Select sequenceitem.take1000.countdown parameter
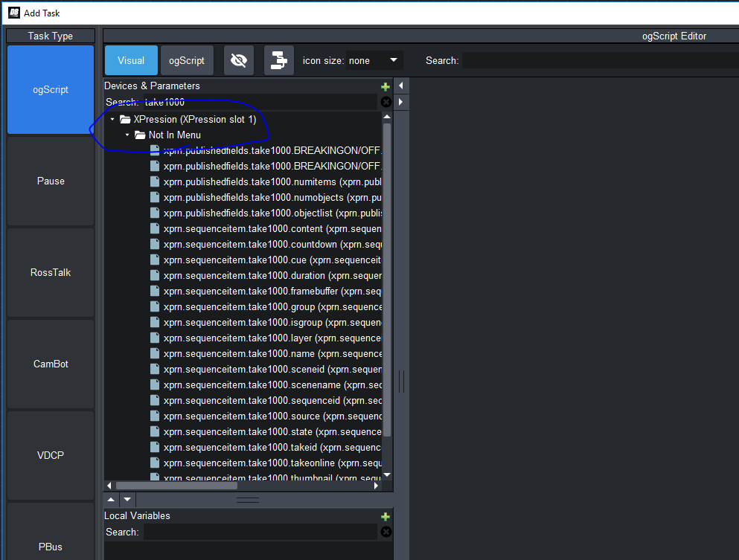The height and width of the screenshot is (560, 739). tap(272, 244)
